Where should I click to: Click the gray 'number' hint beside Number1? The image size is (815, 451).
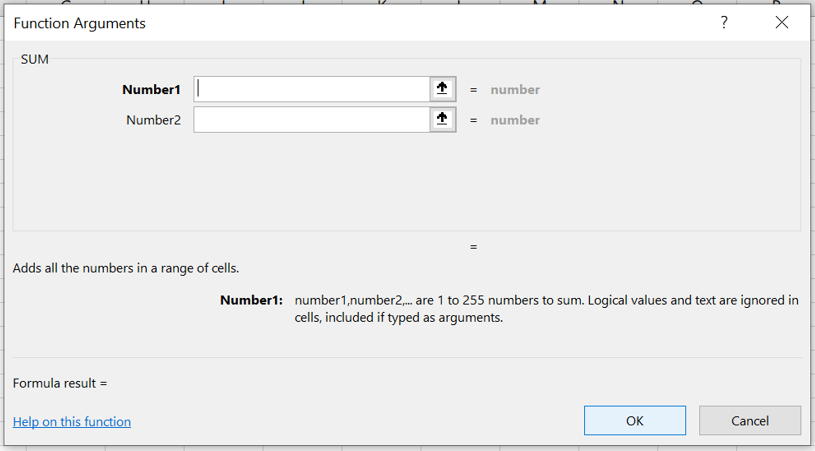click(515, 89)
